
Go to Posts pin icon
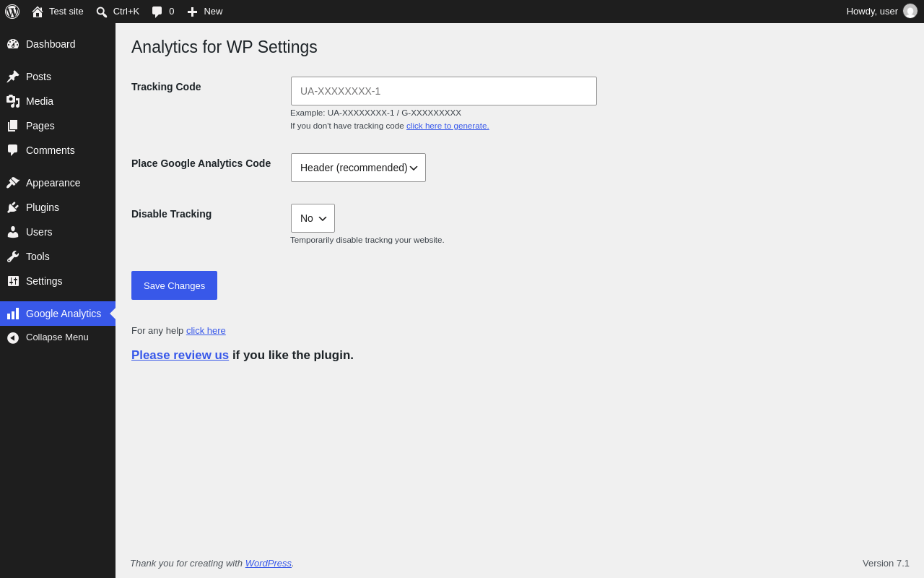point(13,77)
